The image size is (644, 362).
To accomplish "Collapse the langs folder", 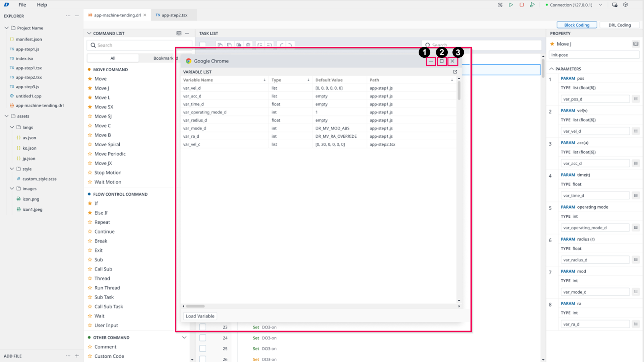I will pyautogui.click(x=12, y=127).
